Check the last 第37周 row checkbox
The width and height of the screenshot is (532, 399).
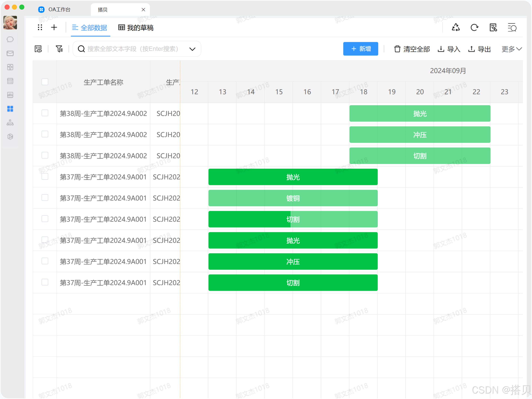45,282
